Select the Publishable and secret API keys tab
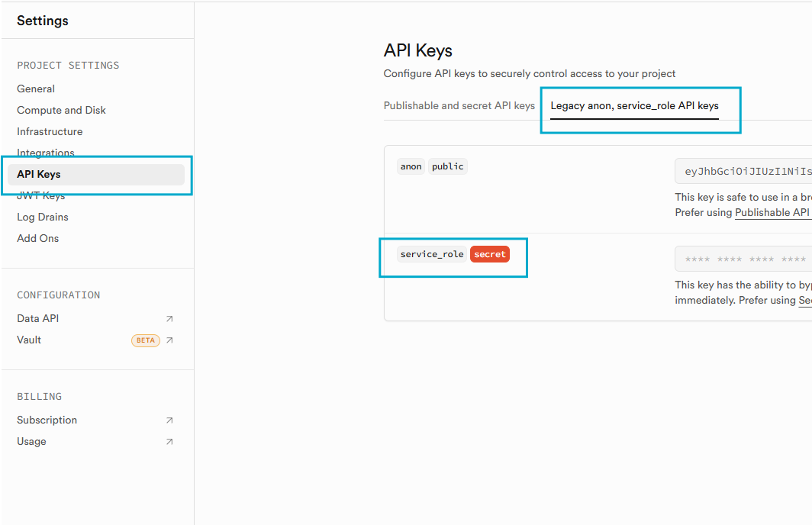 click(x=459, y=105)
